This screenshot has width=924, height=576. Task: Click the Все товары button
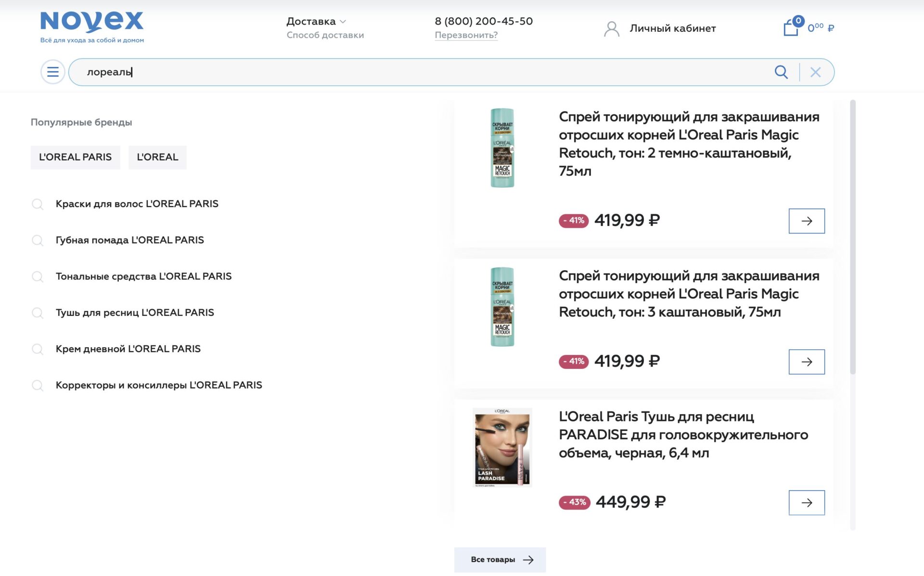coord(500,560)
